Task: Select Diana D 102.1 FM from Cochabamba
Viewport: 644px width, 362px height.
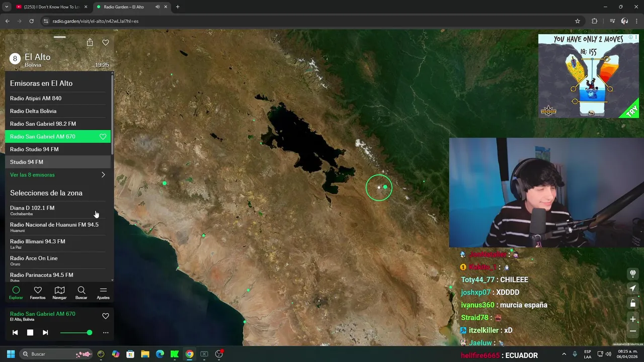Action: (58, 210)
